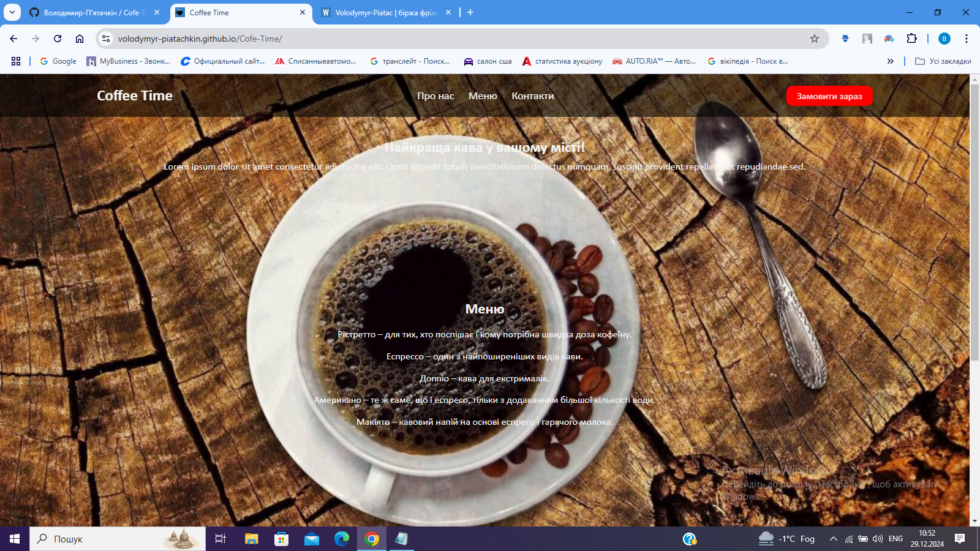Open the Официальный сайт bookmark
The width and height of the screenshot is (980, 551).
(x=223, y=61)
